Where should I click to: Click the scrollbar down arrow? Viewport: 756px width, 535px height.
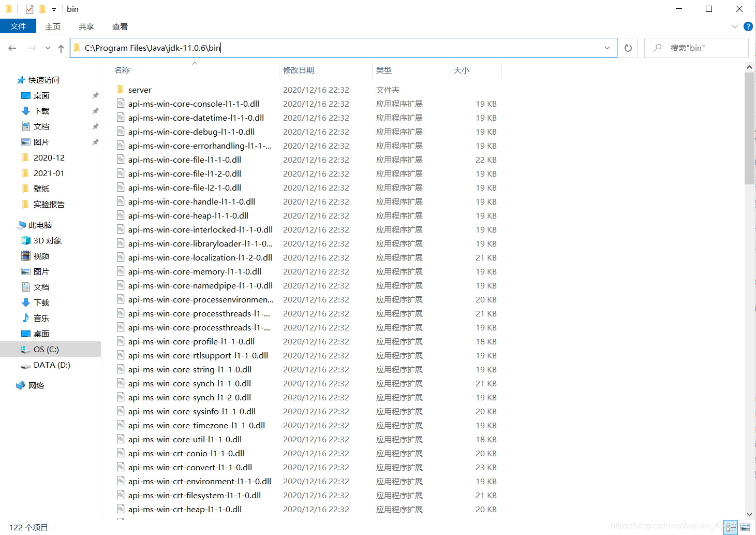[750, 514]
